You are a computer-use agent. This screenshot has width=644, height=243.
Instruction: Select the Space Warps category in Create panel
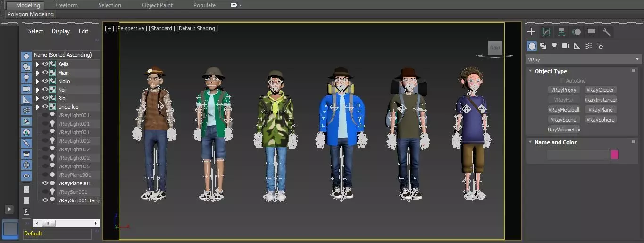[588, 46]
